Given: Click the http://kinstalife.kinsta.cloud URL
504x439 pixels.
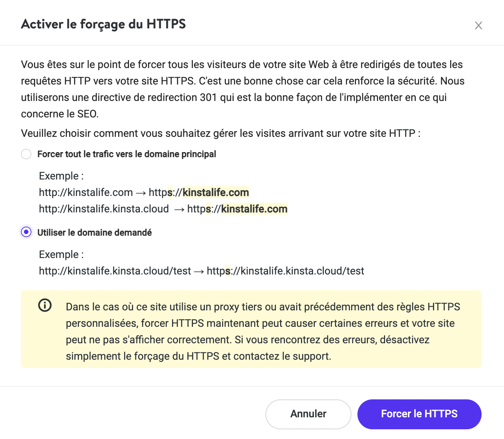Looking at the screenshot, I should click(104, 209).
